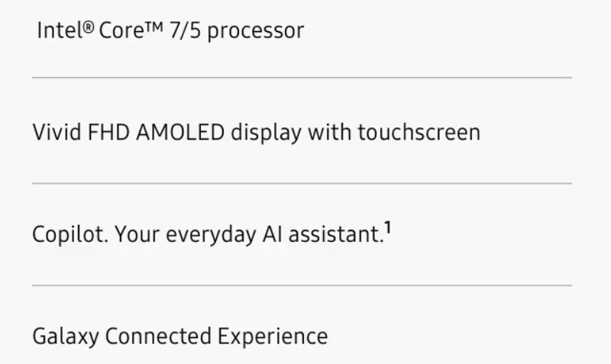The height and width of the screenshot is (364, 611).
Task: Click the word assistant before the footnote
Action: click(x=336, y=235)
